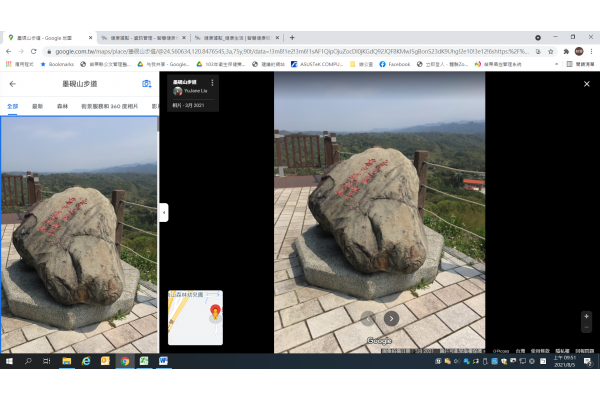This screenshot has height=400, width=600.
Task: Click the Chrome media control icon in title bar
Action: click(x=538, y=38)
